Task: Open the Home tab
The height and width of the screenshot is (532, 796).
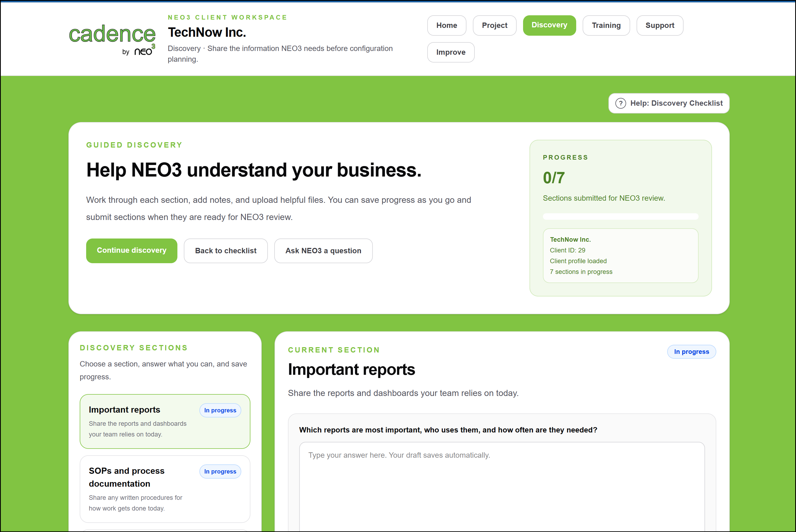Action: pos(447,25)
